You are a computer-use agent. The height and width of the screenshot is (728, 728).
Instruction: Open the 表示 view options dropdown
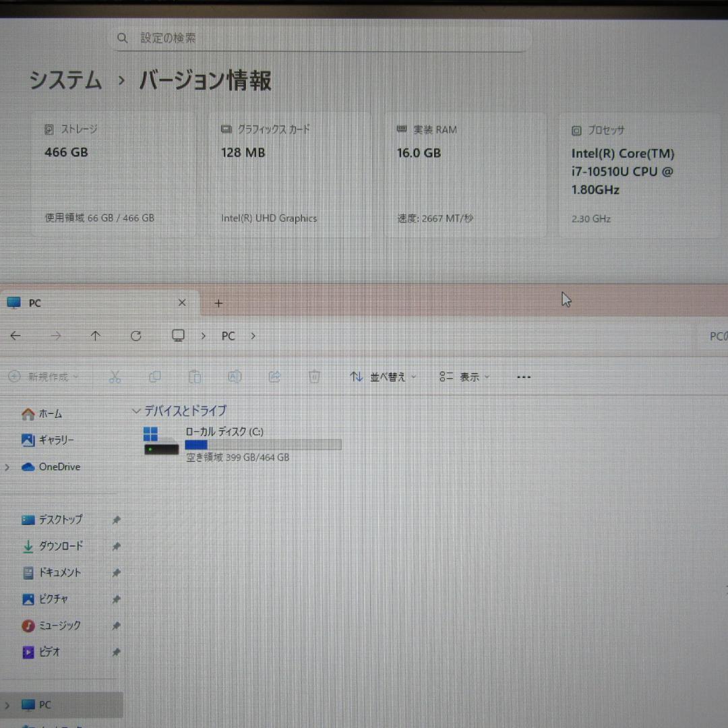pos(464,377)
